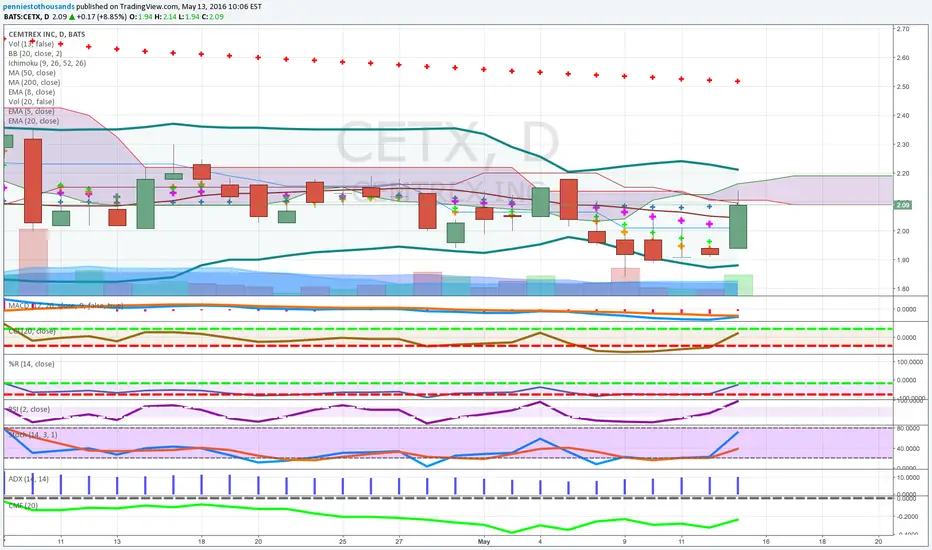Click the 16 date label on time axis
932x550 pixels.
[x=766, y=542]
